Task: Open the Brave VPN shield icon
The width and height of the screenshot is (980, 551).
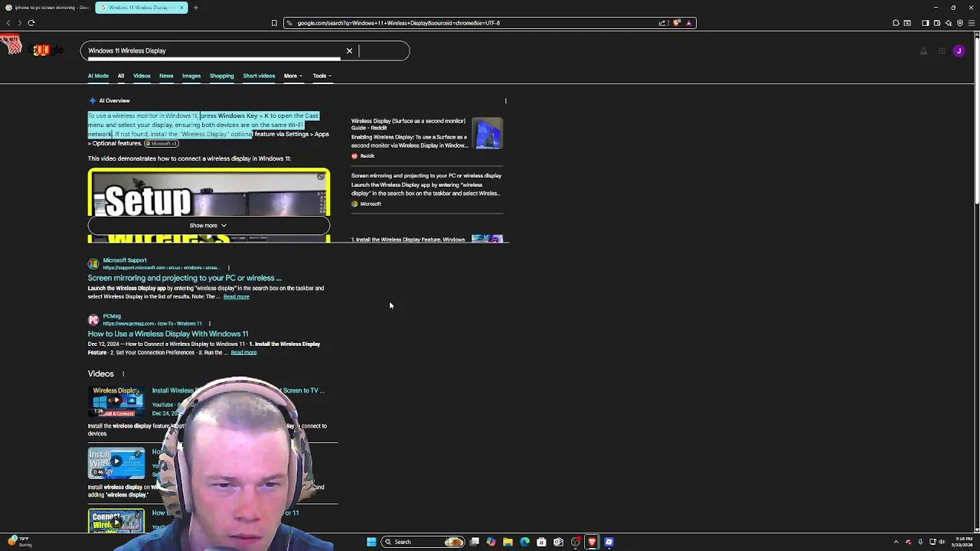Action: pos(960,23)
